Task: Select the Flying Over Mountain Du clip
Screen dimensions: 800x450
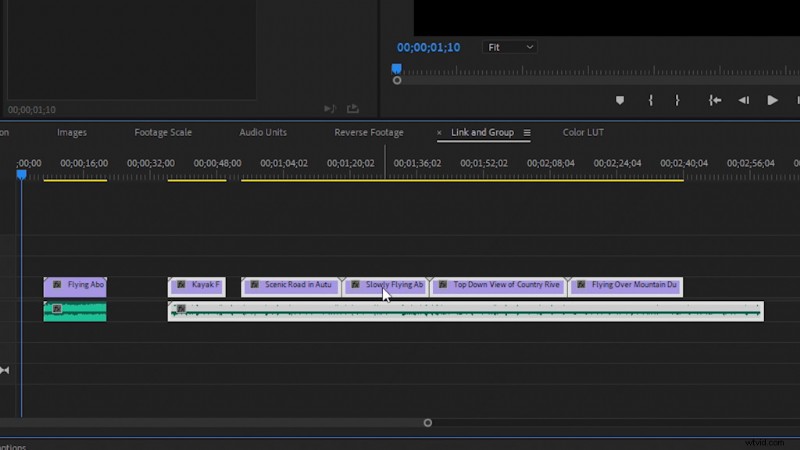Action: 626,287
